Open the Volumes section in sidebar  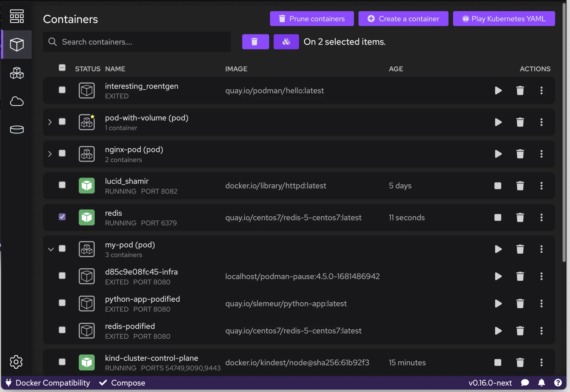tap(17, 129)
